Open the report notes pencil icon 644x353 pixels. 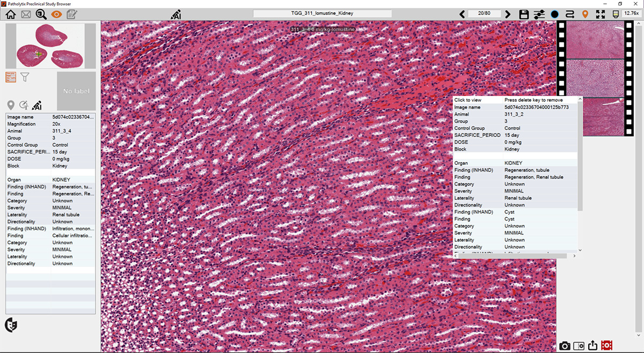72,14
